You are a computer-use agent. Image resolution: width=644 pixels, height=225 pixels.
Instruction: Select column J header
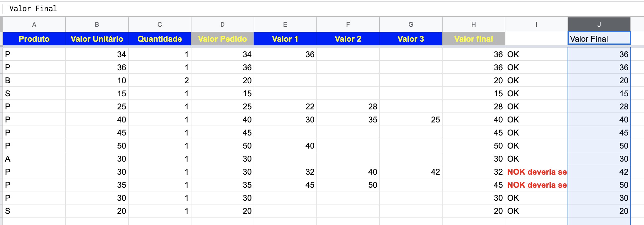[x=599, y=25]
